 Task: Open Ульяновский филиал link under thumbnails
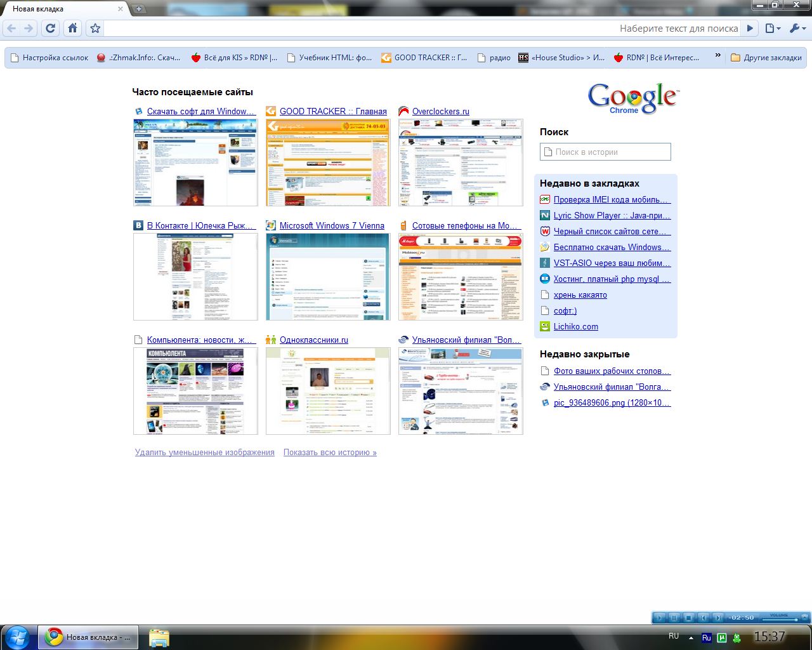[x=466, y=340]
